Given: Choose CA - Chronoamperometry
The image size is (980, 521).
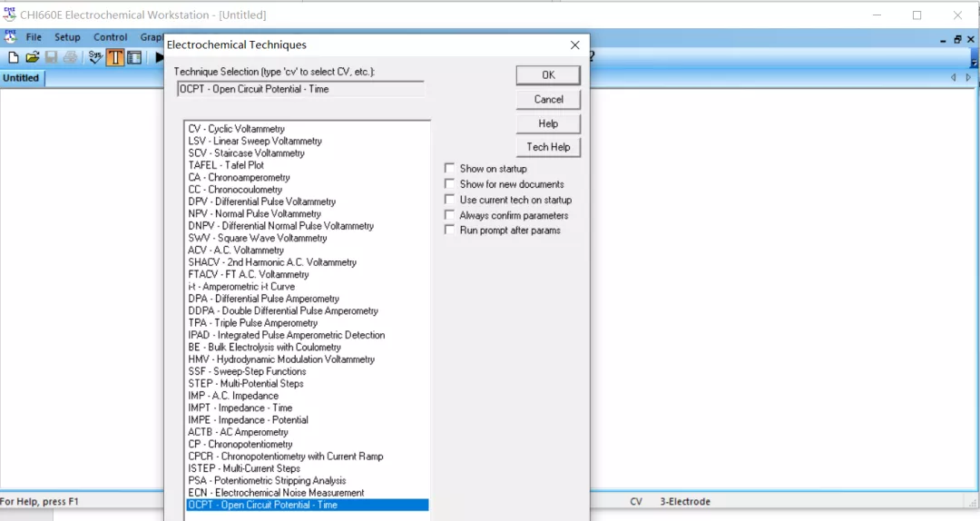Looking at the screenshot, I should 239,178.
